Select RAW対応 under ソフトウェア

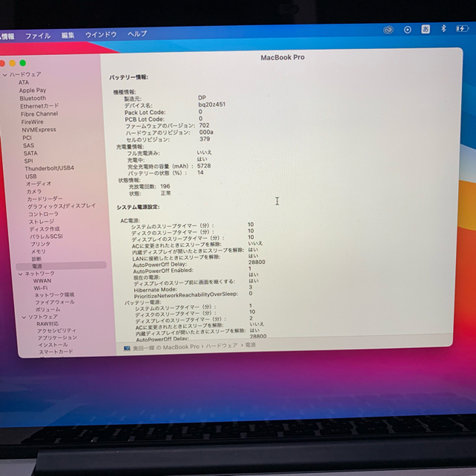point(48,324)
